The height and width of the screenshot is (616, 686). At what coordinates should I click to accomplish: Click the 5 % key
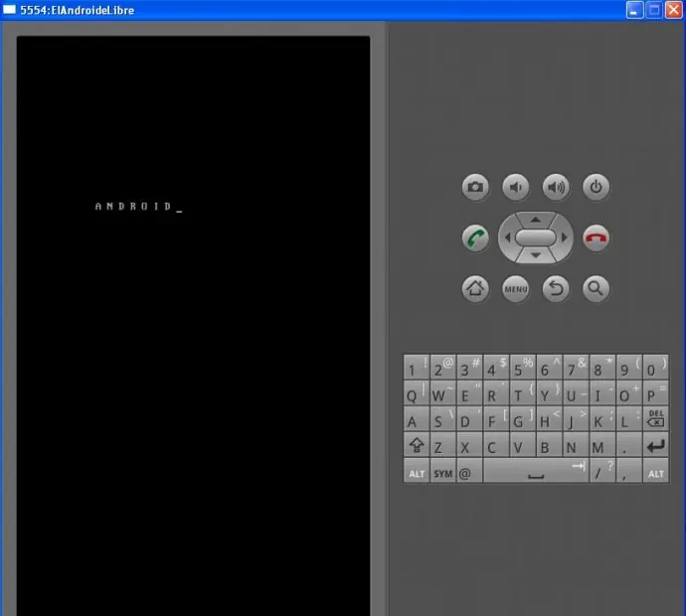click(x=523, y=368)
